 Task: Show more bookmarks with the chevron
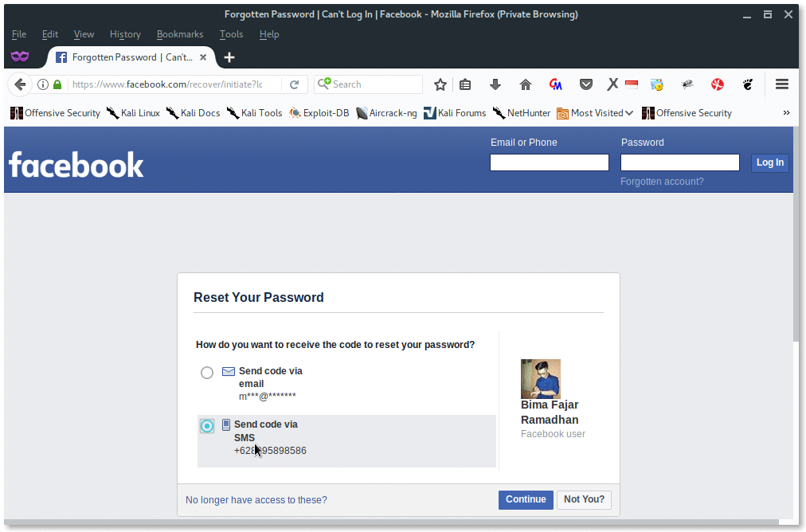point(786,112)
